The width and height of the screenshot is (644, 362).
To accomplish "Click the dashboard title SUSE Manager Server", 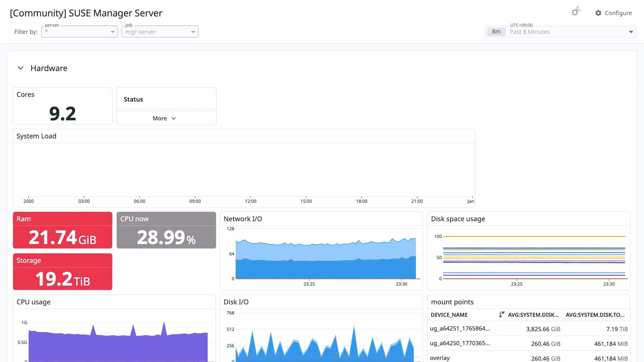I will pyautogui.click(x=86, y=13).
